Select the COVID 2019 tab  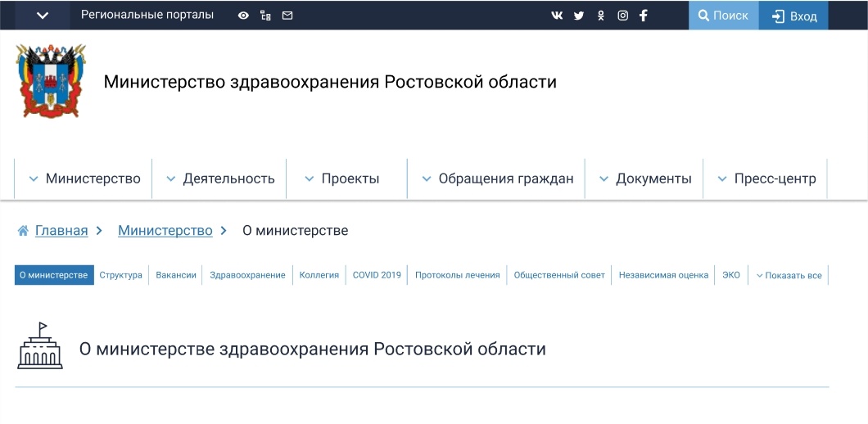[377, 275]
